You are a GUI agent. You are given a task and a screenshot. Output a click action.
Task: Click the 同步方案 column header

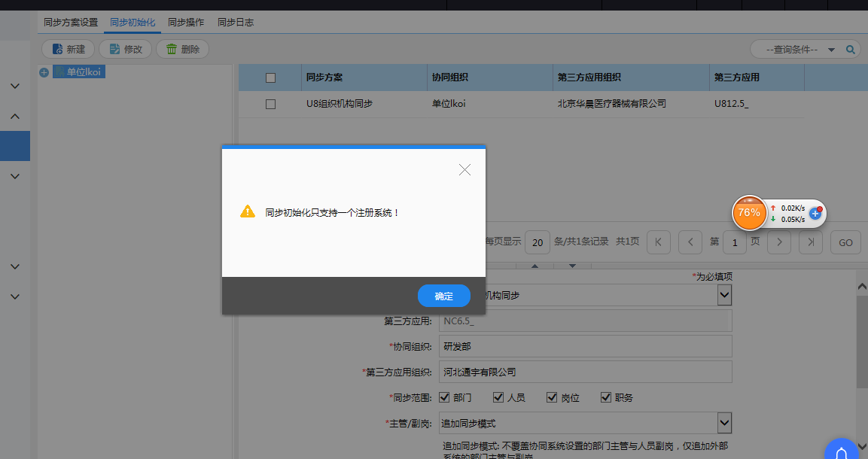[364, 78]
